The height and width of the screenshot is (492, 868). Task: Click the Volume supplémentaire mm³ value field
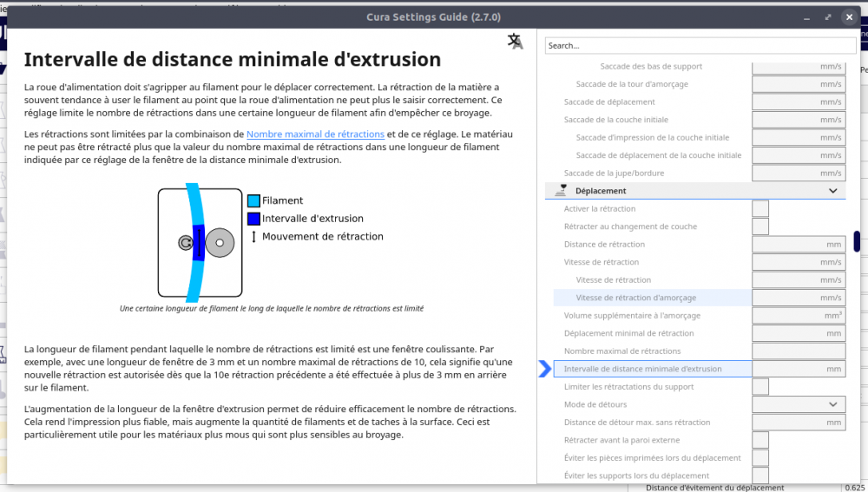[799, 316]
